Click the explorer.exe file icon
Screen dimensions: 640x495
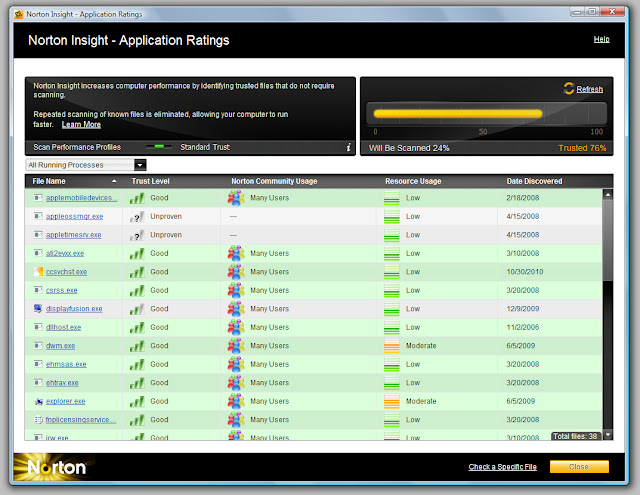coord(38,402)
